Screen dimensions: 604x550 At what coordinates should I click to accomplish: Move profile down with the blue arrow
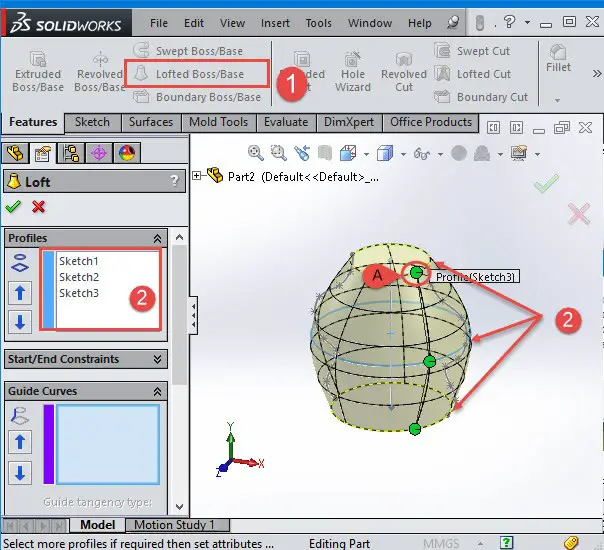20,322
